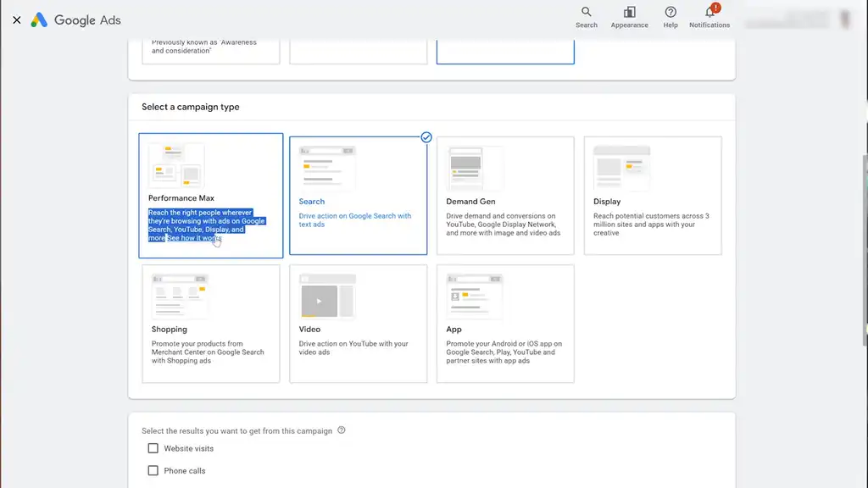Click the 'Select a campaign type' heading
The width and height of the screenshot is (868, 488).
click(191, 107)
